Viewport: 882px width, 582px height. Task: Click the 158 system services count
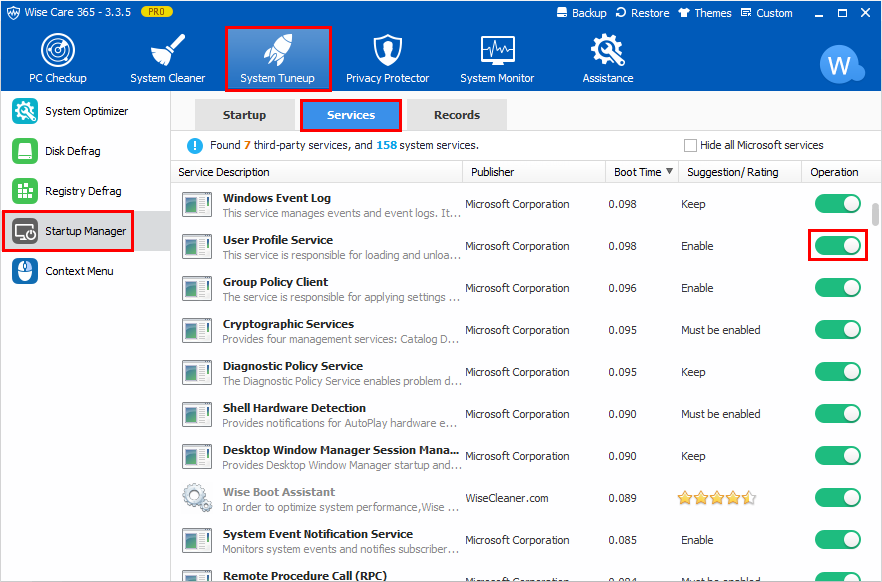coord(386,145)
